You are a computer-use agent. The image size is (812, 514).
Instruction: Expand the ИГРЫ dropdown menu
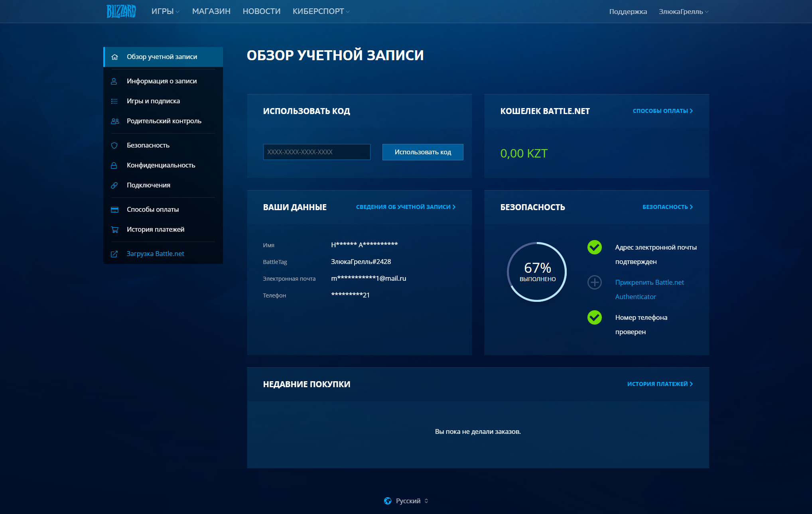click(x=165, y=12)
